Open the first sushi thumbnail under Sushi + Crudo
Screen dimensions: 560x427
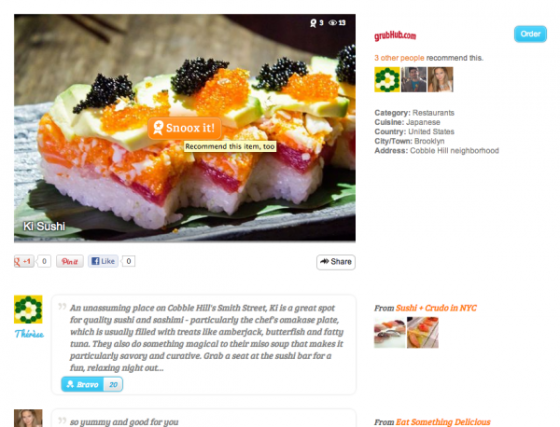pyautogui.click(x=390, y=332)
